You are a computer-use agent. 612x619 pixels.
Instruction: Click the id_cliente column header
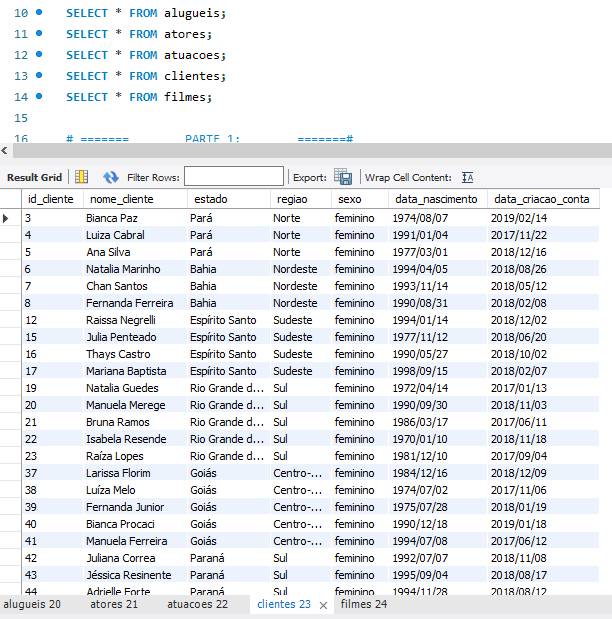click(x=52, y=199)
